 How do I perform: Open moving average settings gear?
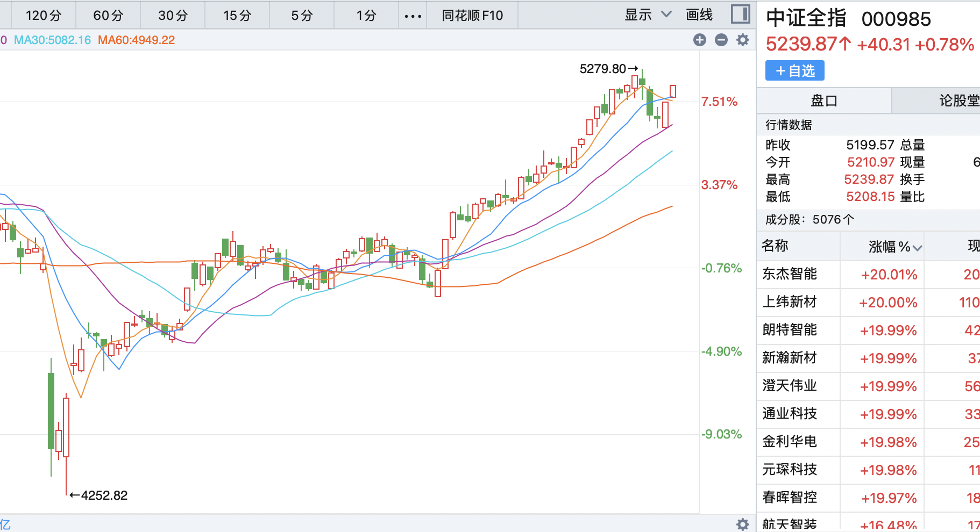pyautogui.click(x=743, y=40)
